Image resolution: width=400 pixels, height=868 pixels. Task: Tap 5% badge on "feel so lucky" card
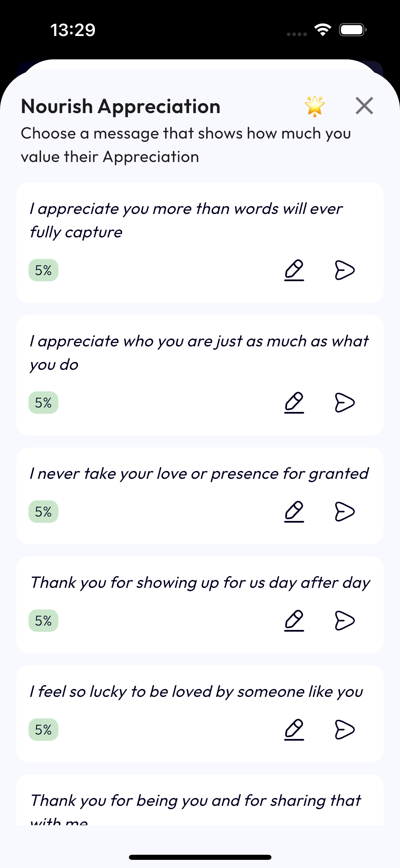coord(43,730)
